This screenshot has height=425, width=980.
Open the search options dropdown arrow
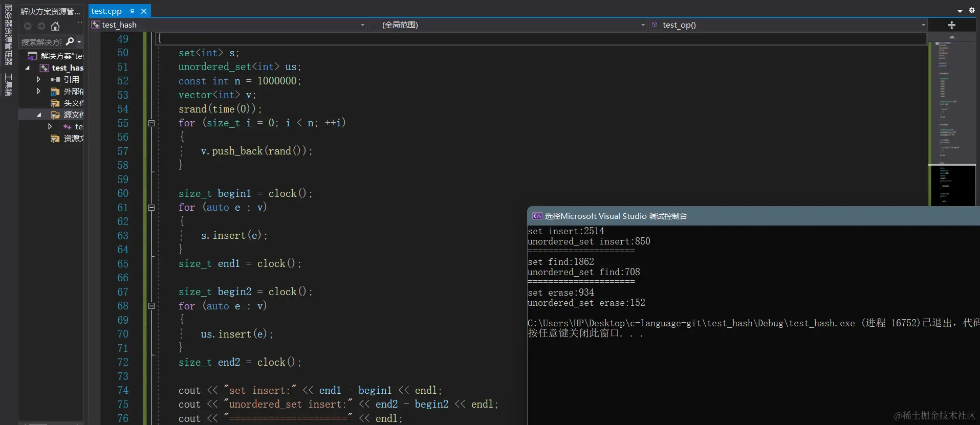point(79,42)
